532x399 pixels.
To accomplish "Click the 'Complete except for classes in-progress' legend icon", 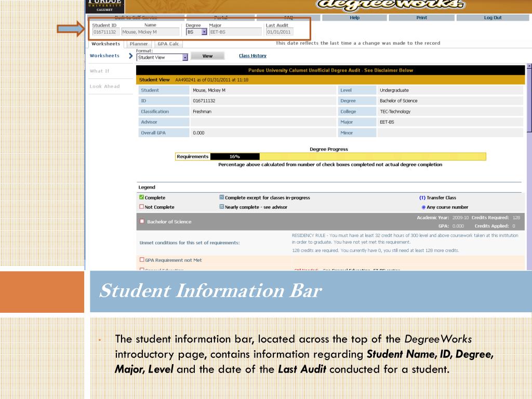I will pos(221,197).
